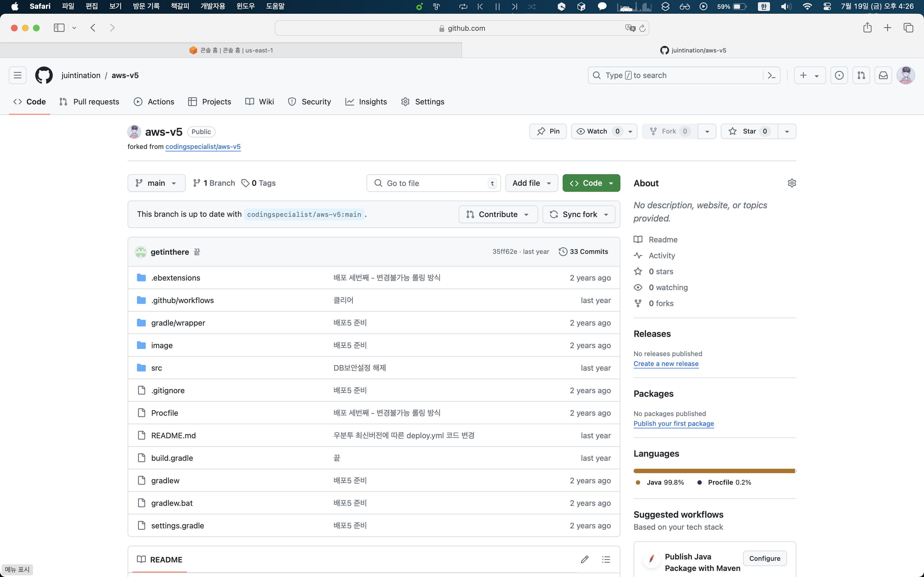Open the GitHub hamburger navigation menu
924x577 pixels.
pyautogui.click(x=18, y=75)
